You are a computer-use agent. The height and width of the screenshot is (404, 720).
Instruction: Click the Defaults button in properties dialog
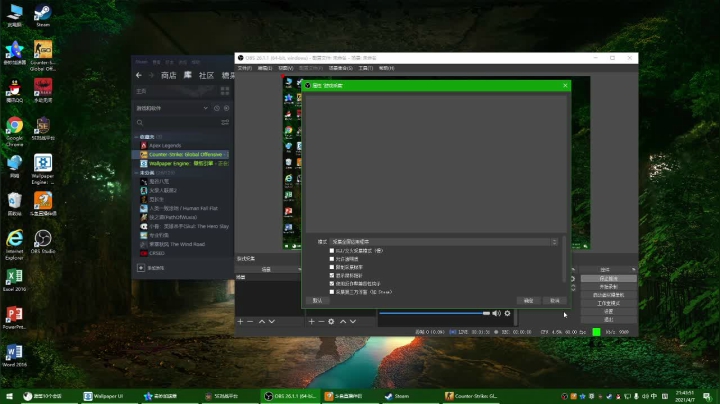click(x=317, y=300)
